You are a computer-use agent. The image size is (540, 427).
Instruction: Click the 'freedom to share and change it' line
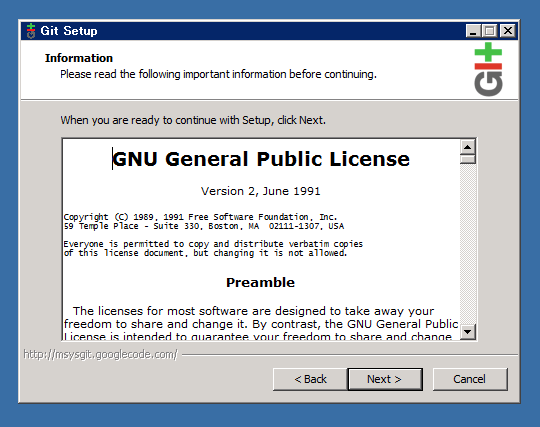click(261, 324)
